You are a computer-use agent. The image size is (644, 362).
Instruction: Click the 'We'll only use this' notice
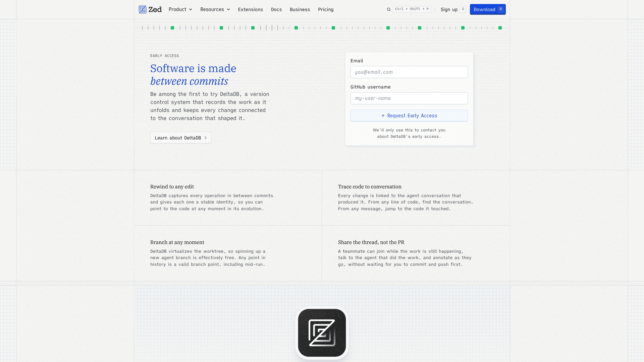pyautogui.click(x=409, y=133)
